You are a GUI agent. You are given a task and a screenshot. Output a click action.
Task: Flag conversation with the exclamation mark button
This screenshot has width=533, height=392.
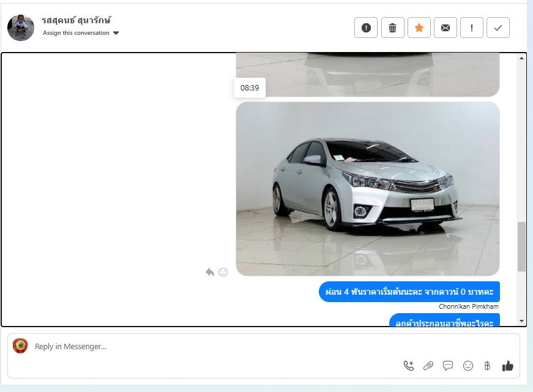[x=472, y=28]
